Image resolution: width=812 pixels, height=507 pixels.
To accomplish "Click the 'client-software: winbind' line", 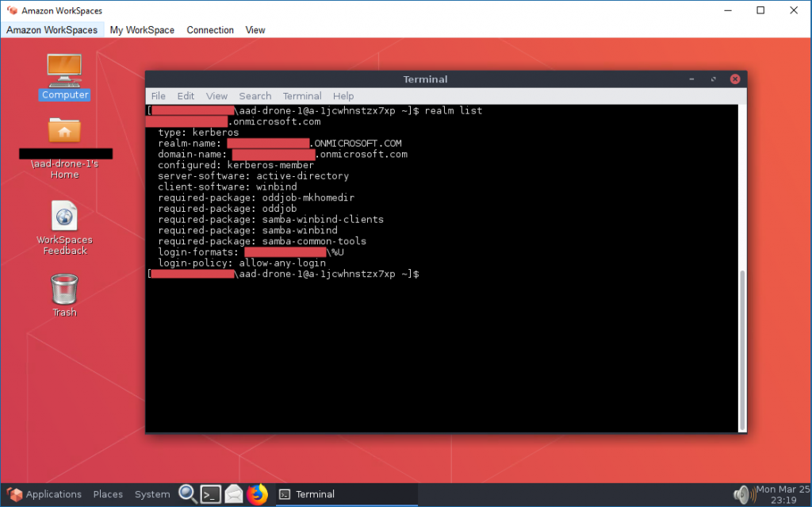I will tap(228, 186).
